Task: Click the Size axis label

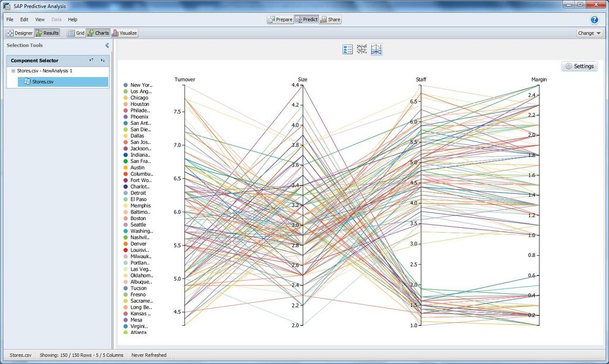Action: click(303, 80)
